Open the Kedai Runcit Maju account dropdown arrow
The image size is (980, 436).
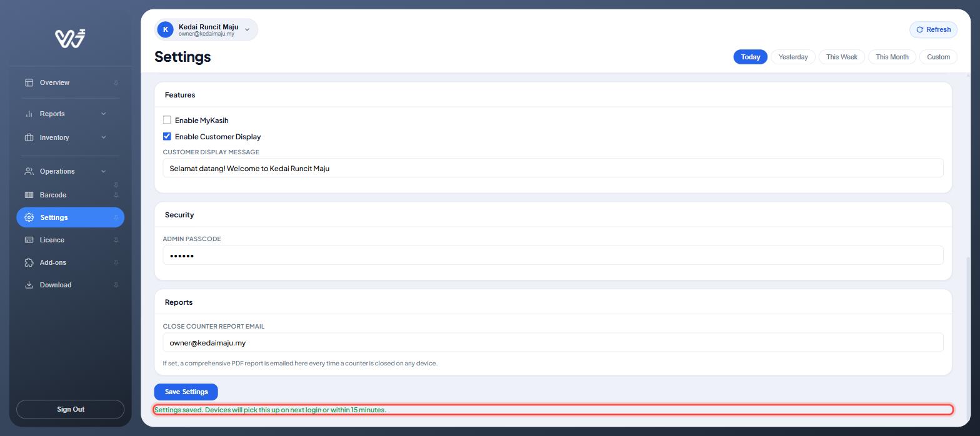(x=247, y=29)
